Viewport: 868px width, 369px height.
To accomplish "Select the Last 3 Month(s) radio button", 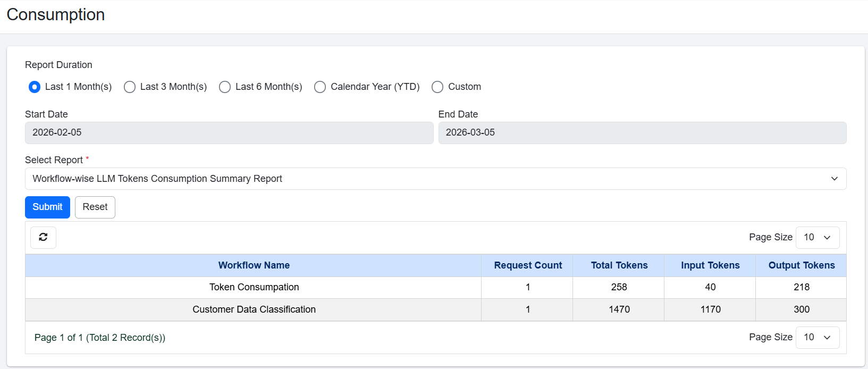I will tap(130, 87).
